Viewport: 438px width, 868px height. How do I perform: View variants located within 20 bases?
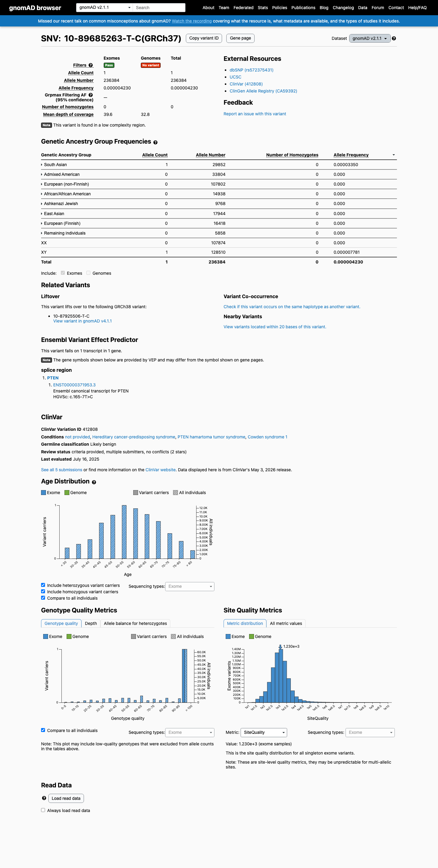(275, 327)
